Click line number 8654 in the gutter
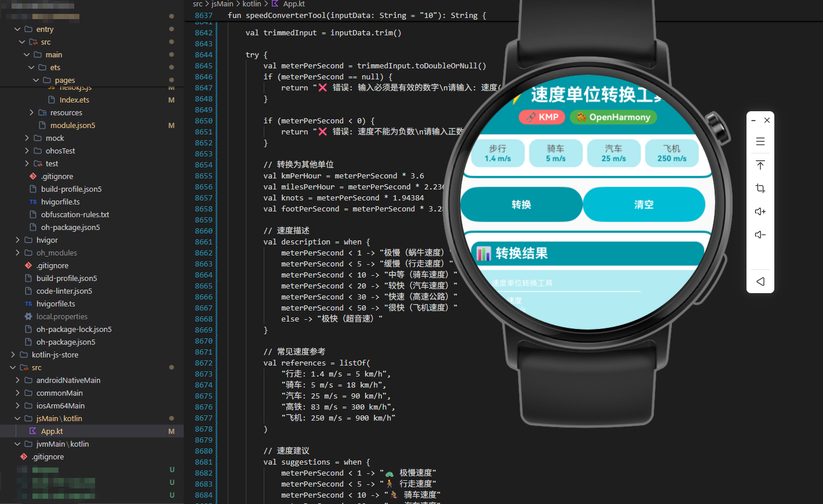This screenshot has height=504, width=823. coord(203,165)
